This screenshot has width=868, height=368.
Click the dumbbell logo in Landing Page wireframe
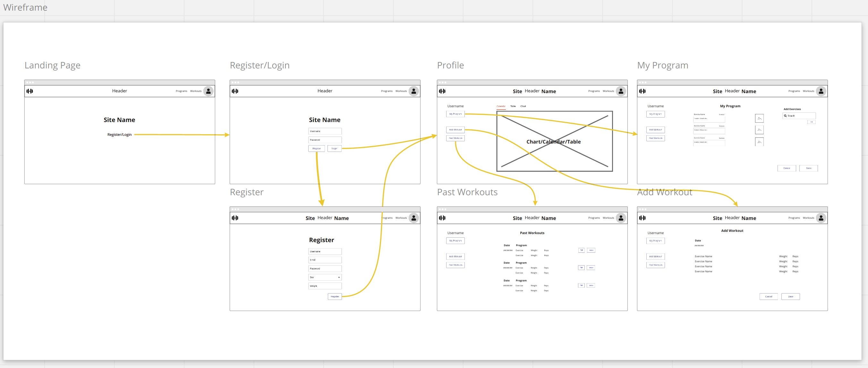pyautogui.click(x=30, y=91)
